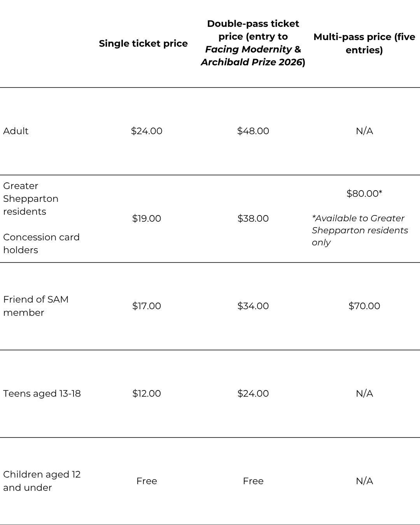The height and width of the screenshot is (525, 420).
Task: Click the $17.00 Friend of SAM price
Action: (x=147, y=306)
